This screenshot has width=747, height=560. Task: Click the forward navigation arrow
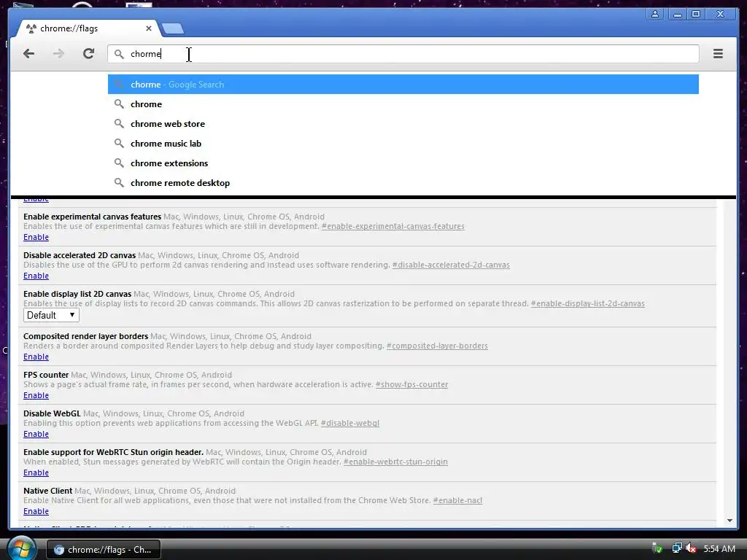point(58,54)
